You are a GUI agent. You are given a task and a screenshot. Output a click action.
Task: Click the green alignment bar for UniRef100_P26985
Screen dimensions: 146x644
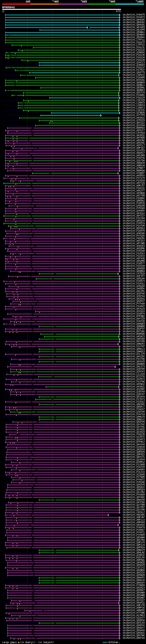[x=78, y=77]
